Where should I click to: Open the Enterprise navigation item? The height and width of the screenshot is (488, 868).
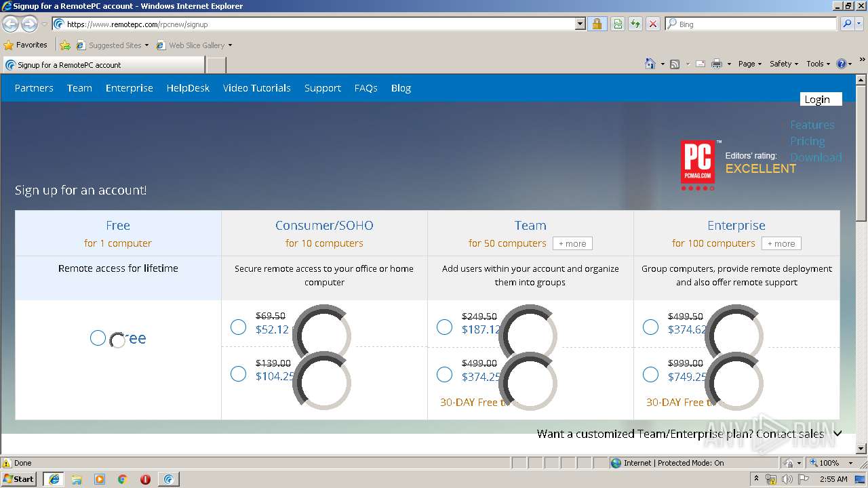coord(129,88)
